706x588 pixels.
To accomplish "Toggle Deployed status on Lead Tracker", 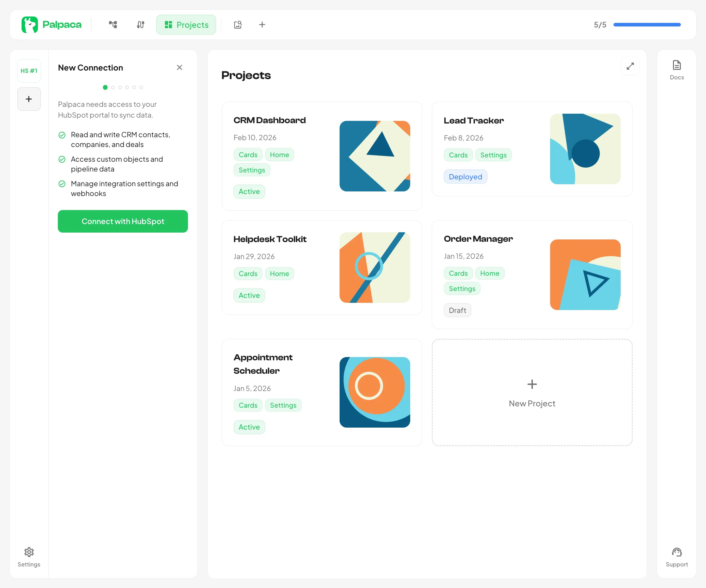I will pos(465,176).
